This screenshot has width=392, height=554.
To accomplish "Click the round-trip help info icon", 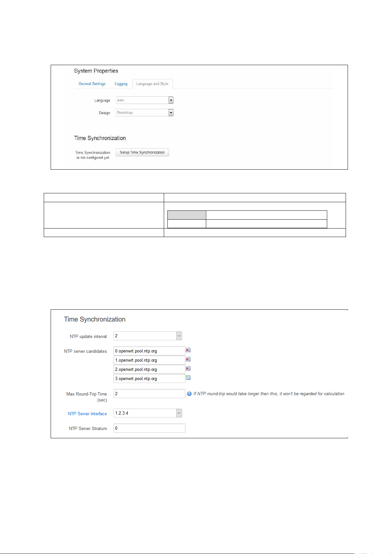I will tap(189, 394).
